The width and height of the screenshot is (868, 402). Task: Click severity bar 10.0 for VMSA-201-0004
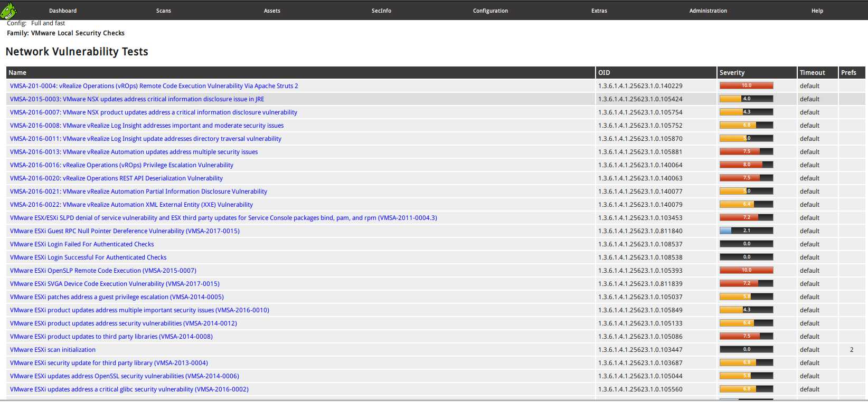click(x=746, y=85)
